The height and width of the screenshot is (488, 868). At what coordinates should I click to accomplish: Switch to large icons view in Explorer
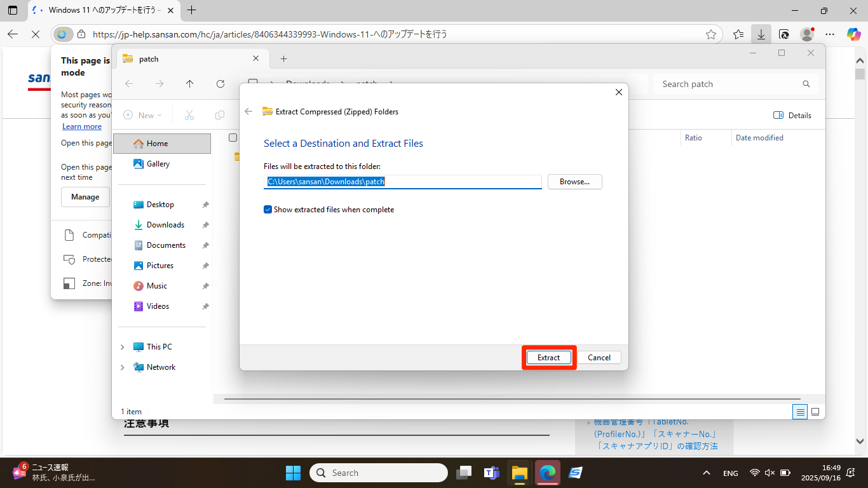(x=815, y=412)
